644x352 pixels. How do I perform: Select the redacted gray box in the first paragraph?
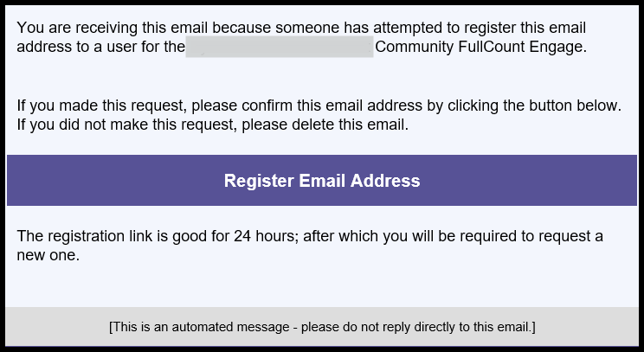(280, 47)
